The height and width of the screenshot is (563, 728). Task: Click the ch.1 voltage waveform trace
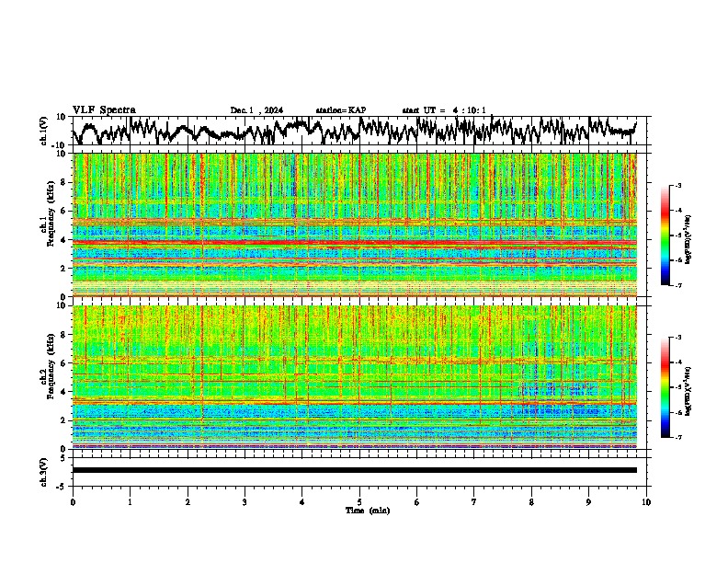(x=355, y=131)
